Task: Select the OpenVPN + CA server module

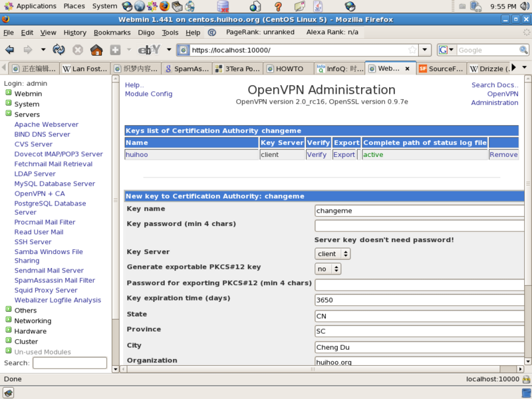Action: point(39,194)
